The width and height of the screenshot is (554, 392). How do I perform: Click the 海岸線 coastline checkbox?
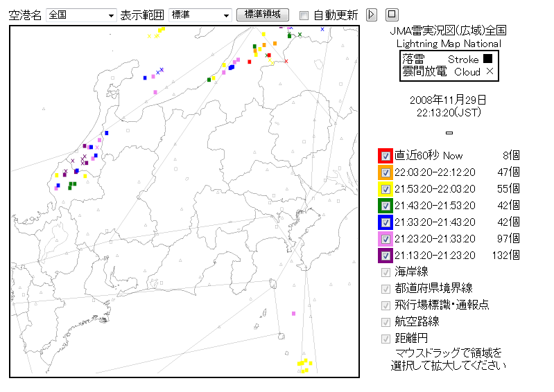tap(386, 272)
